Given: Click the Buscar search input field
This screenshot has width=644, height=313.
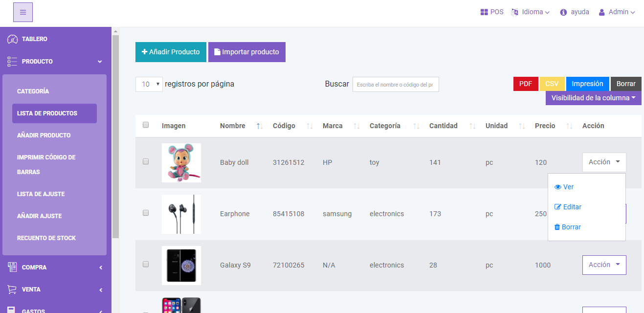Looking at the screenshot, I should point(395,84).
